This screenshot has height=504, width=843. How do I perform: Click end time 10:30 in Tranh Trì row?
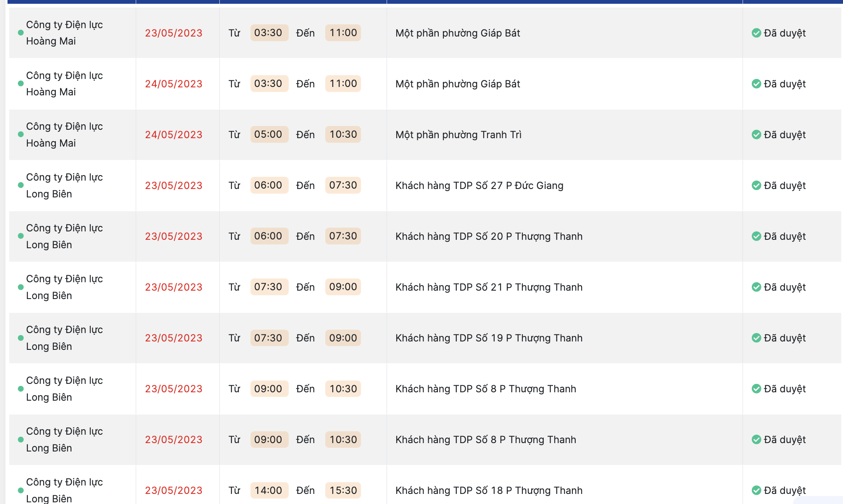pos(343,134)
